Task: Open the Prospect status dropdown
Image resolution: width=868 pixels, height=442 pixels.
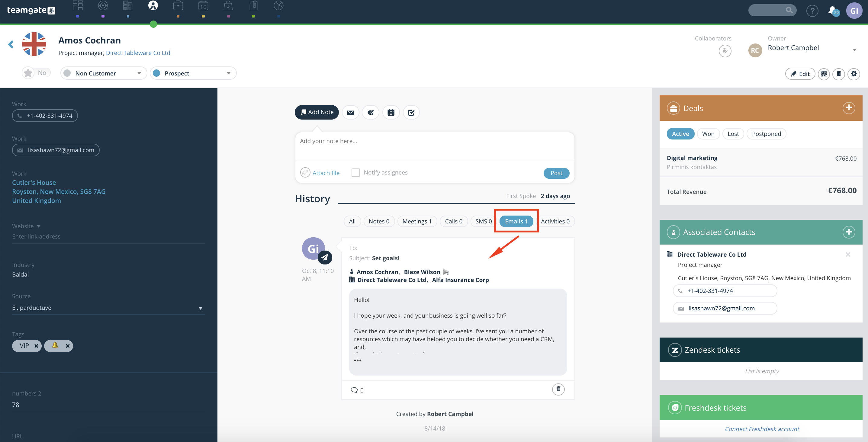Action: point(193,73)
